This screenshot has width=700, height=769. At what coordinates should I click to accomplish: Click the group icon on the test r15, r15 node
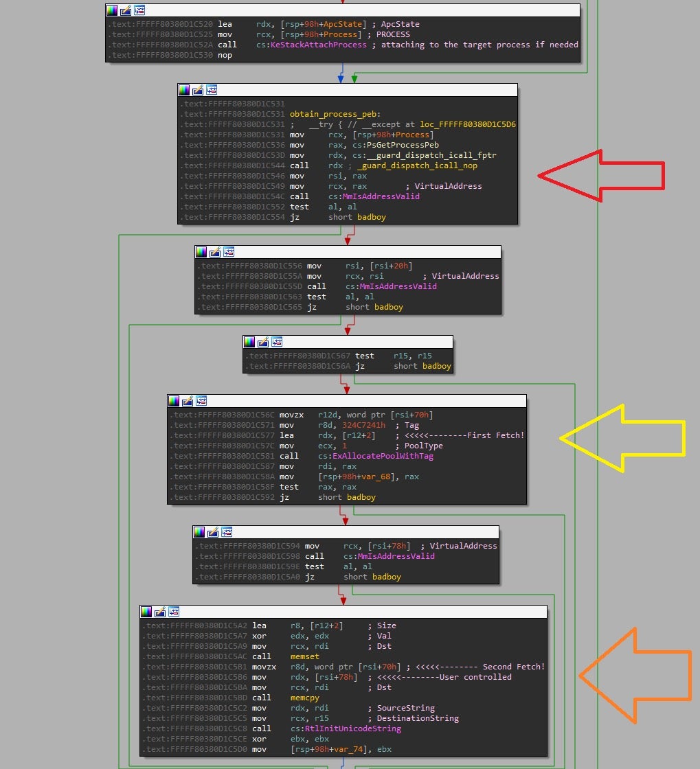(277, 341)
